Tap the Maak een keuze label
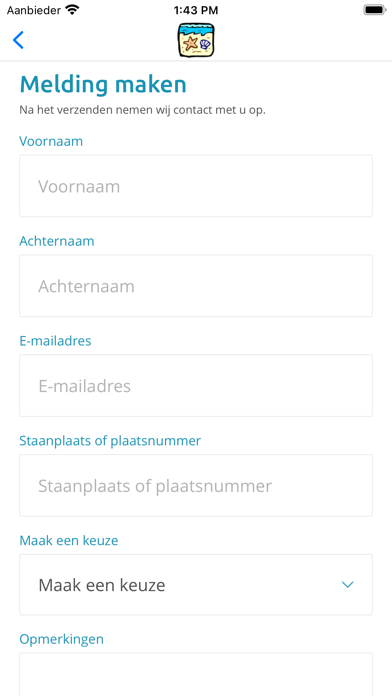The image size is (392, 696). click(x=69, y=541)
